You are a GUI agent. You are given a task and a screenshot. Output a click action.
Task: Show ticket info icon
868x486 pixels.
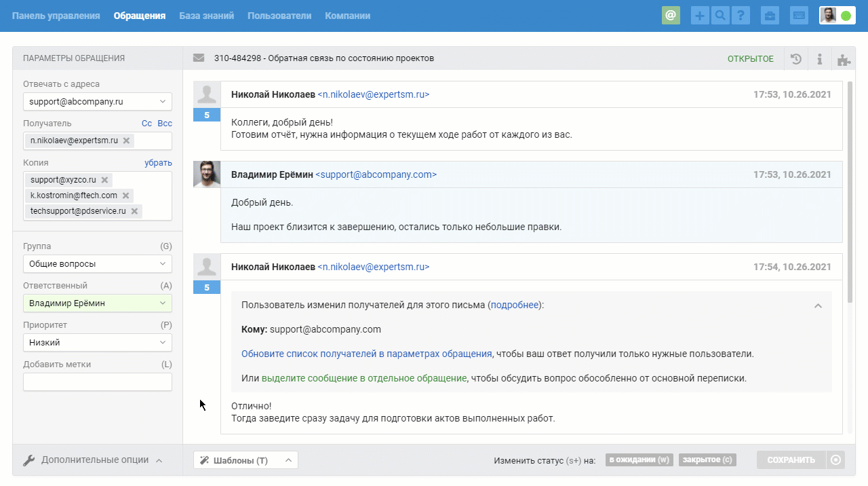pos(820,59)
